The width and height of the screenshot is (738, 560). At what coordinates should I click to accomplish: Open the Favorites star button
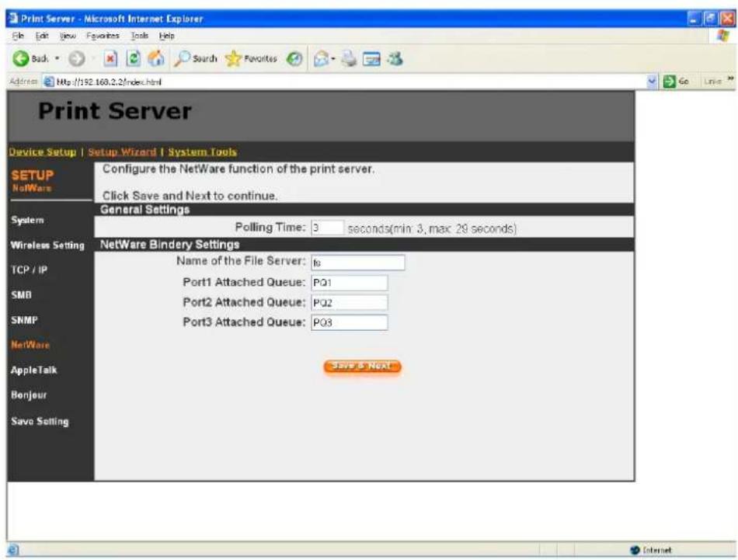click(252, 59)
